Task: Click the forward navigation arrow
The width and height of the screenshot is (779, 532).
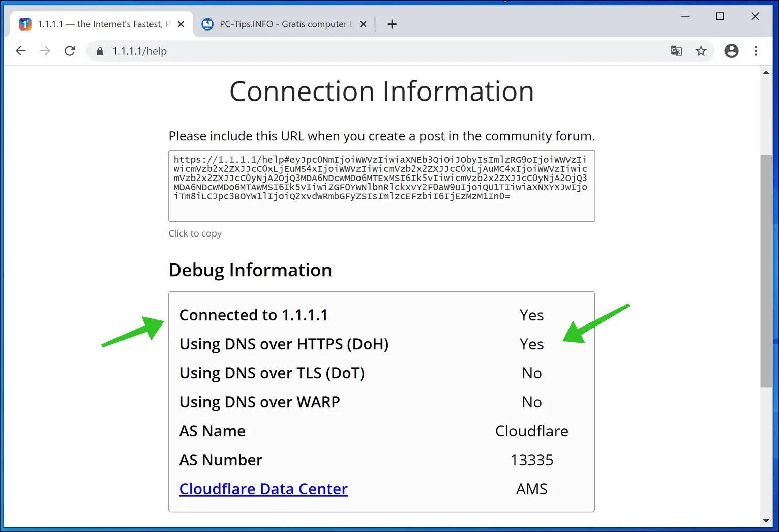Action: [x=45, y=51]
